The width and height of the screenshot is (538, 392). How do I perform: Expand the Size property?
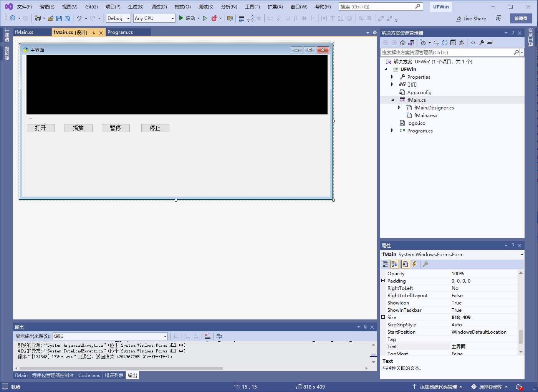(x=383, y=317)
